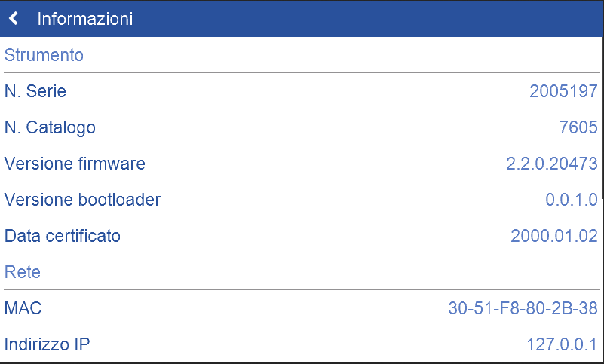Select bootloader version value 0.0.1.0

point(571,200)
